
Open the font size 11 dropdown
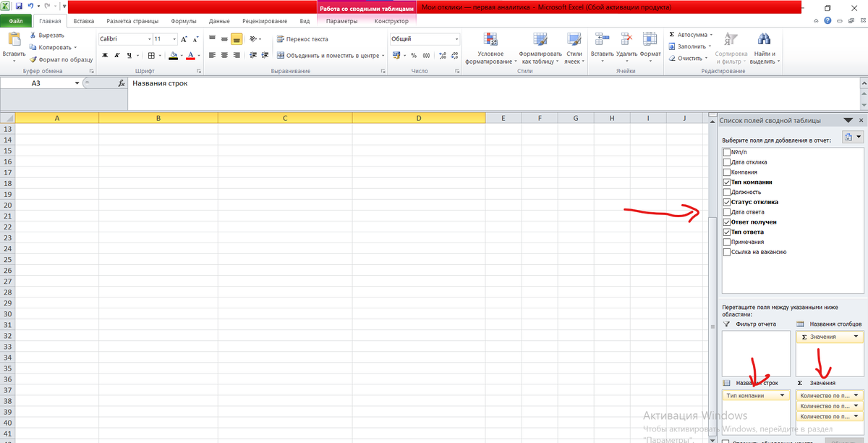click(x=174, y=39)
